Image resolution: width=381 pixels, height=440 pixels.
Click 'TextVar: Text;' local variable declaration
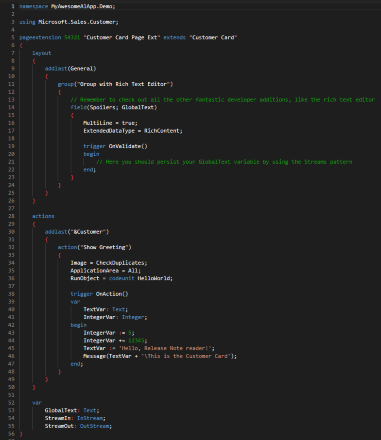[x=106, y=309]
